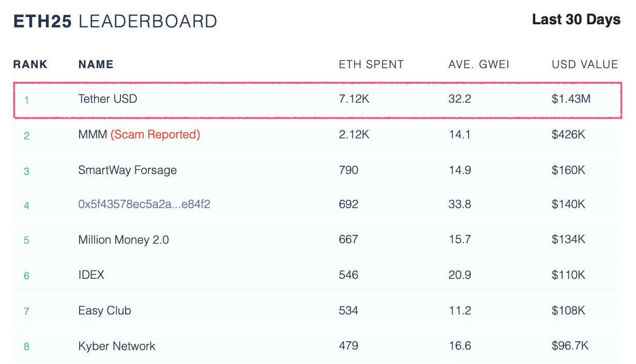Select Kyber Network's 479 ETH spent value
This screenshot has height=364, width=636.
pos(349,346)
